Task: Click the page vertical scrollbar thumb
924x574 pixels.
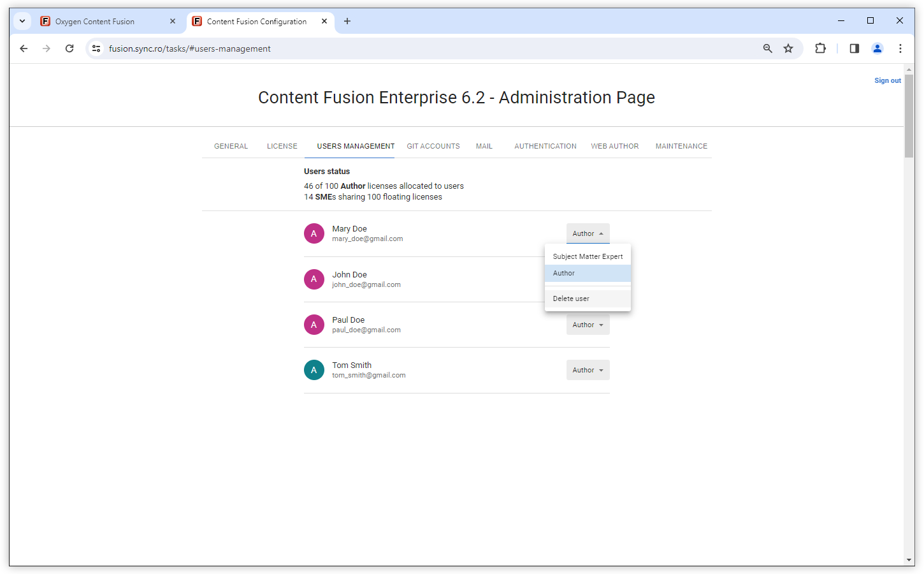Action: (909, 115)
